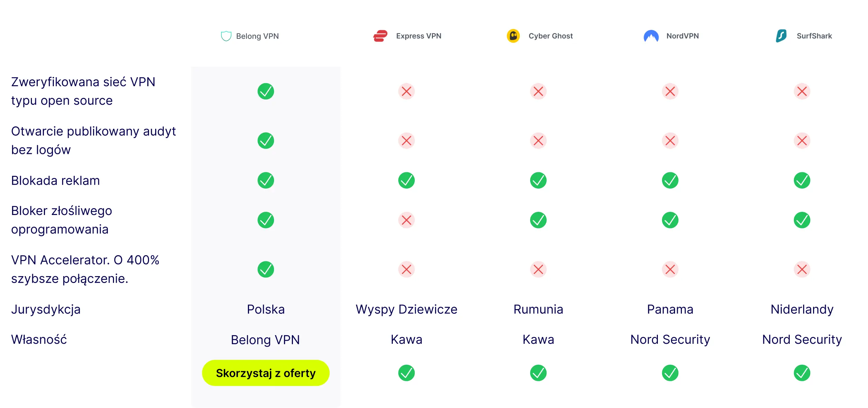Select the Jurysdykcja row label
Screen dimensions: 868x408
[x=46, y=309]
